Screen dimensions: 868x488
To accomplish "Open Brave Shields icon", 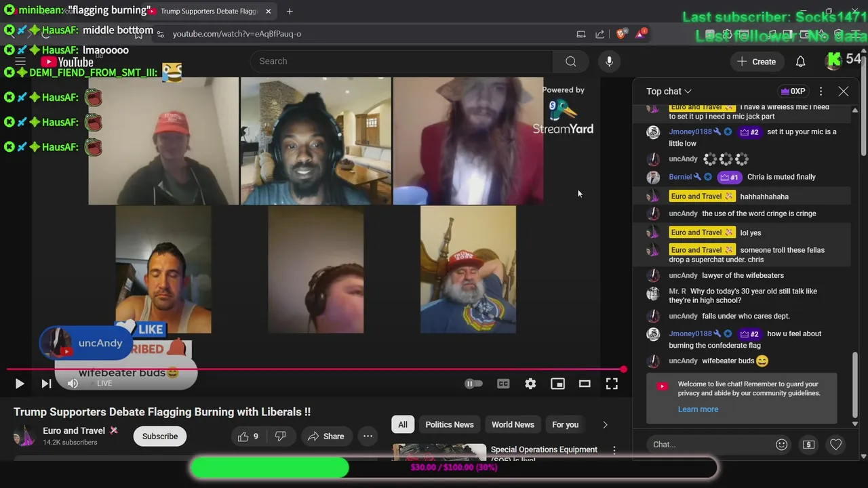I will click(x=621, y=33).
